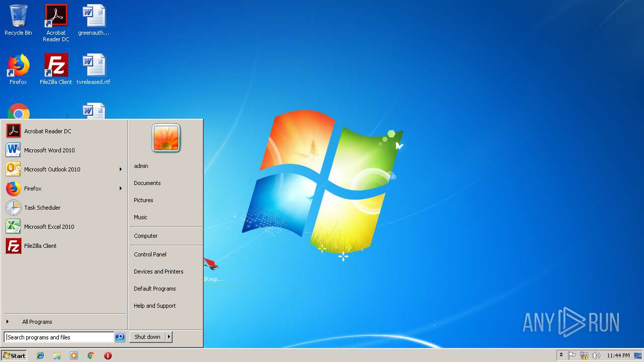Open tvreleased.rtf file on desktop
This screenshot has width=644, height=362.
(x=94, y=69)
